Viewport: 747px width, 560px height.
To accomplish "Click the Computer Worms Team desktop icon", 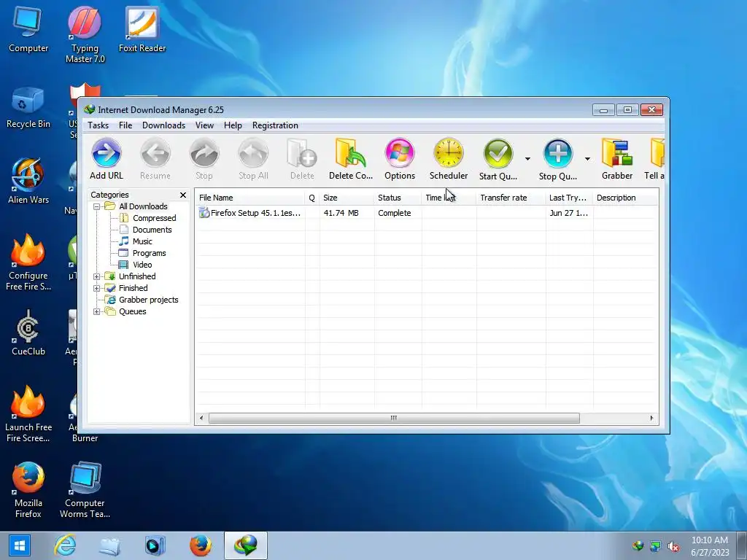I will (85, 489).
